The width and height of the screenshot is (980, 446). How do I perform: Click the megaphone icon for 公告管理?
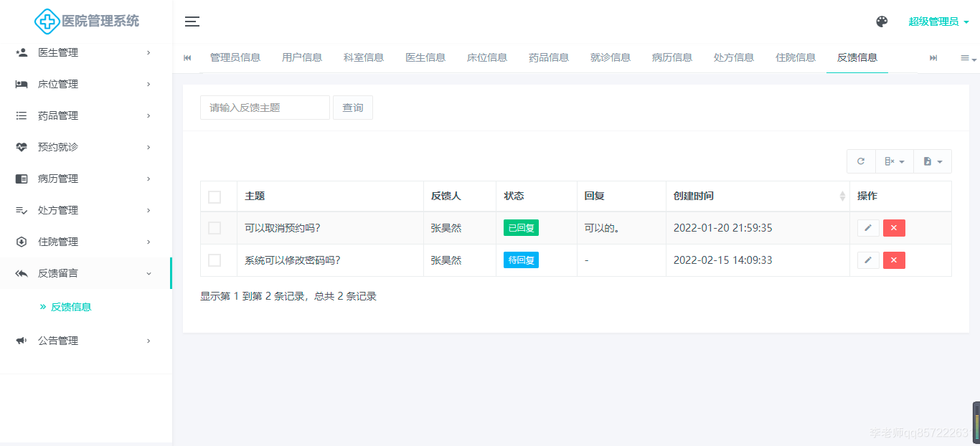coord(22,341)
